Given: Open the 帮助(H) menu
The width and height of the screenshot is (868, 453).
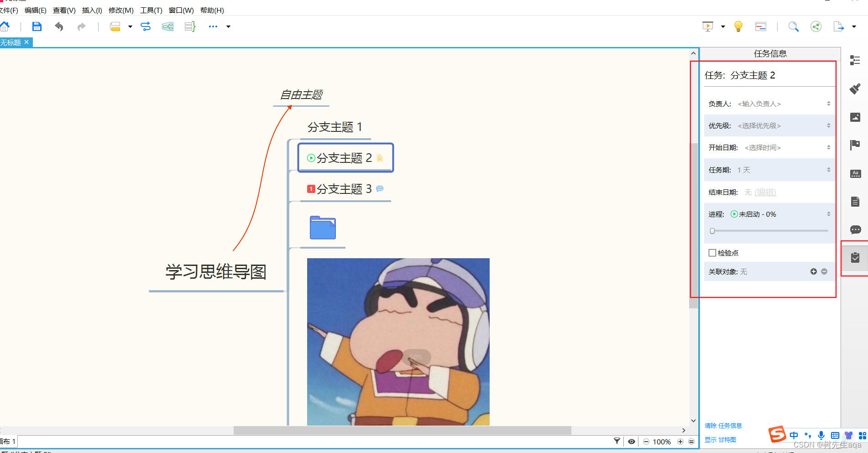Looking at the screenshot, I should 212,10.
